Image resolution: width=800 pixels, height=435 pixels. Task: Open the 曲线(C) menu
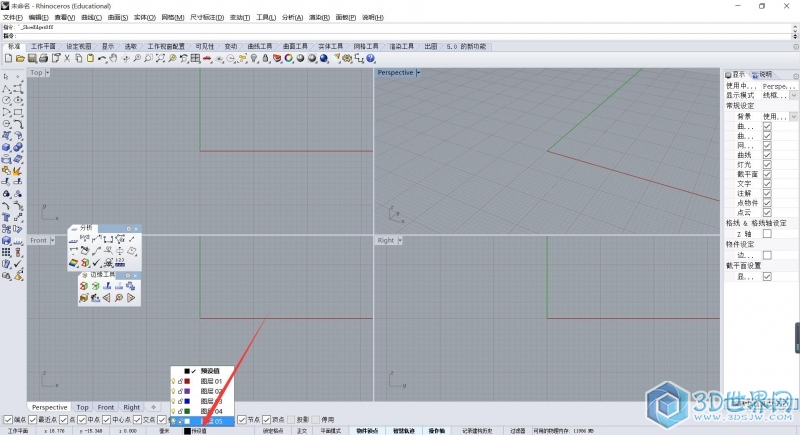click(x=90, y=18)
